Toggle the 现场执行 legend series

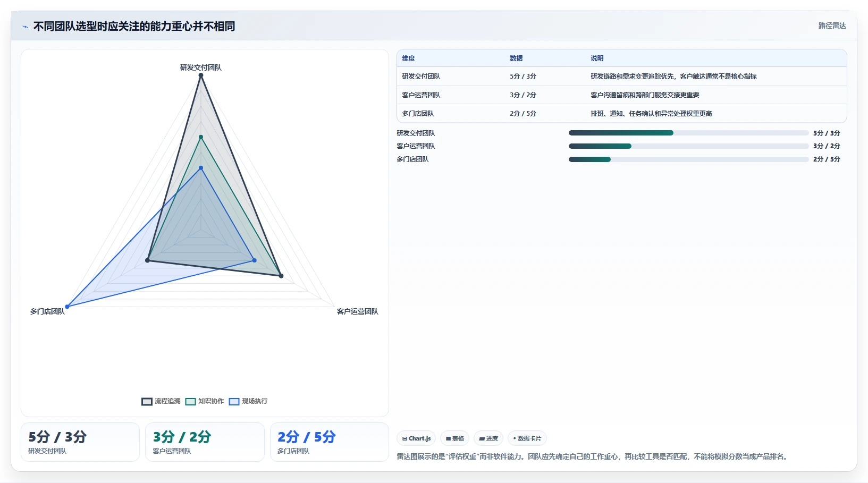(248, 401)
